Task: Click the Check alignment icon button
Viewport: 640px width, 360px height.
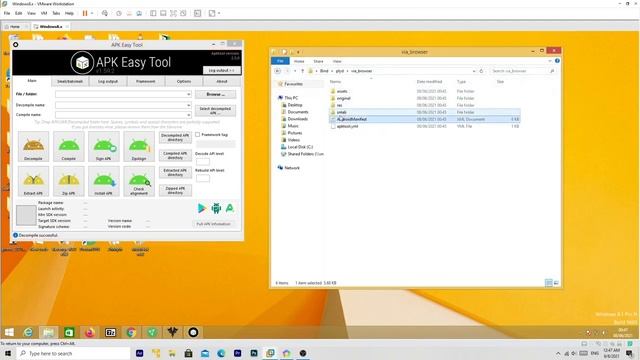Action: [139, 181]
